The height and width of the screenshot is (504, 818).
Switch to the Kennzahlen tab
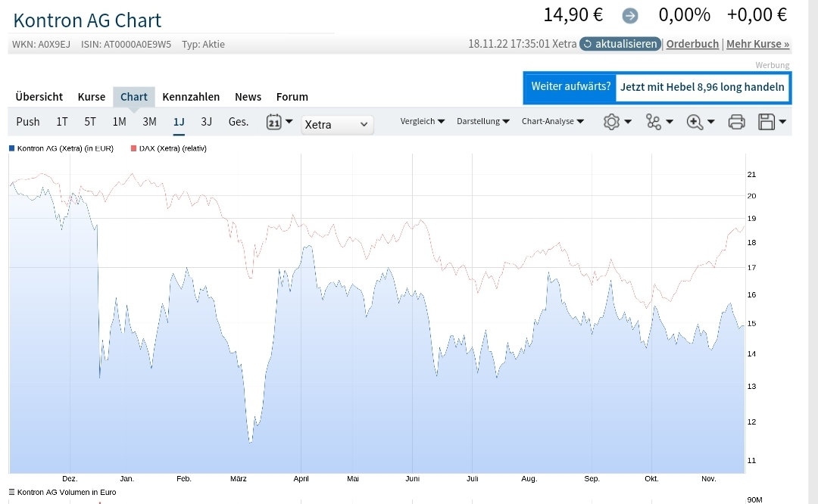pos(191,96)
